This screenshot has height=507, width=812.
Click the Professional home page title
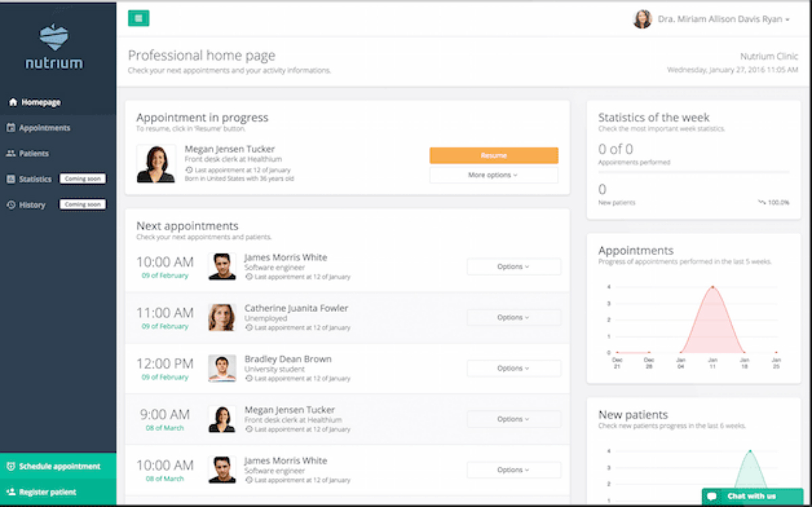202,56
